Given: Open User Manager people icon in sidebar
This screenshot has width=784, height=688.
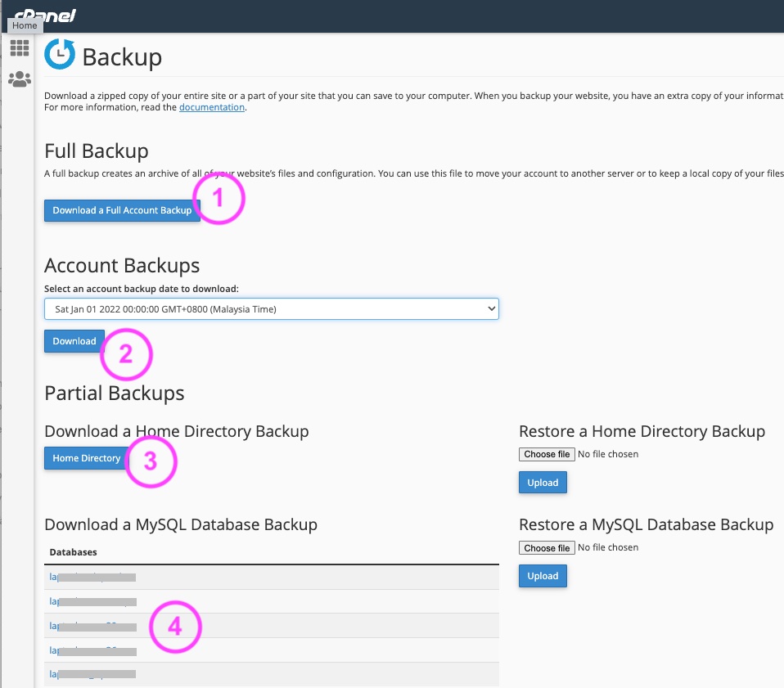Looking at the screenshot, I should [x=20, y=79].
